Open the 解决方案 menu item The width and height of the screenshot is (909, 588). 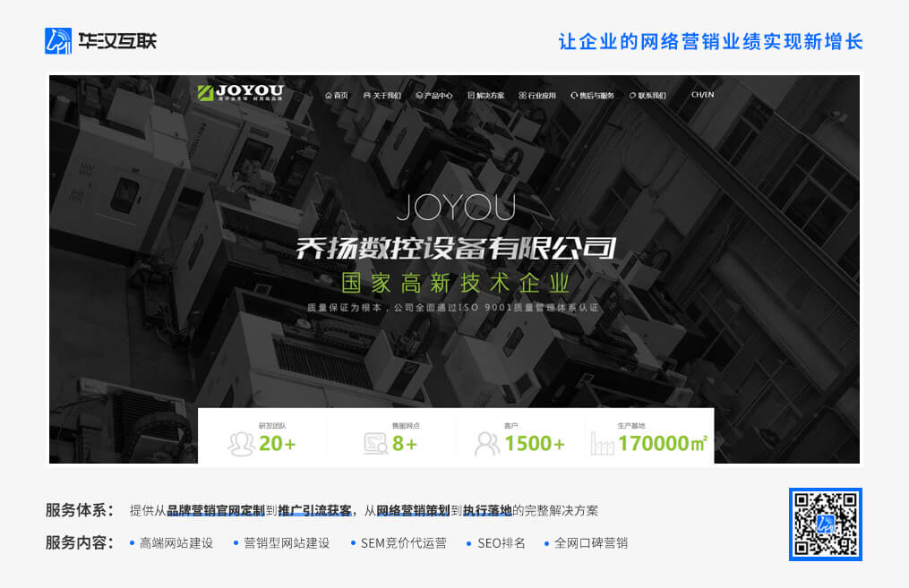point(485,96)
